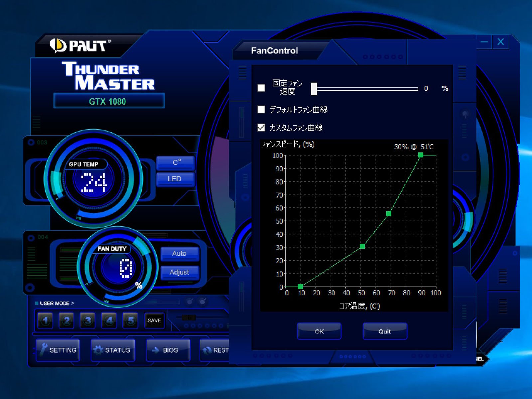The width and height of the screenshot is (532, 399).
Task: Click the small slider under SAVE row
Action: pyautogui.click(x=189, y=317)
